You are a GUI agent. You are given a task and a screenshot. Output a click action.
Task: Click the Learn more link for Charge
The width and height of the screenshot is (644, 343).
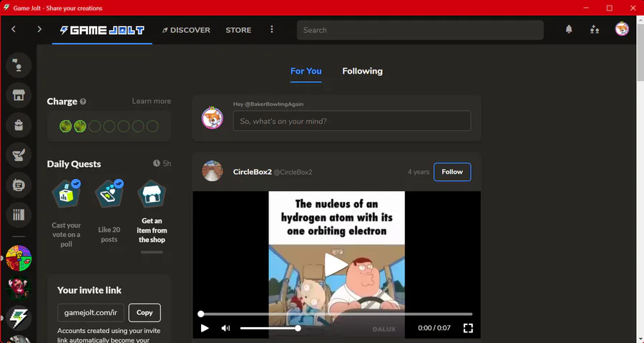151,101
